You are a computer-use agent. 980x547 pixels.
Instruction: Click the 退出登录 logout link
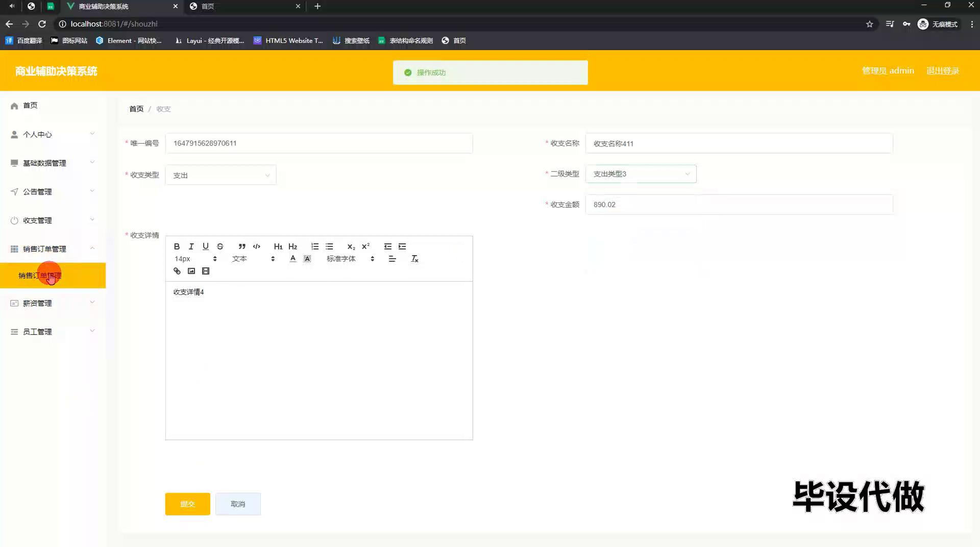click(942, 71)
